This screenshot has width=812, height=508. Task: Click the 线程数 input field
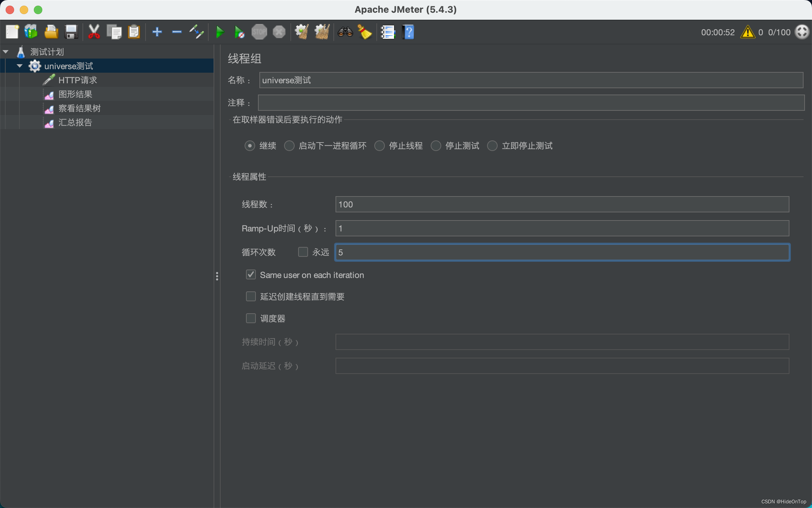click(x=562, y=204)
